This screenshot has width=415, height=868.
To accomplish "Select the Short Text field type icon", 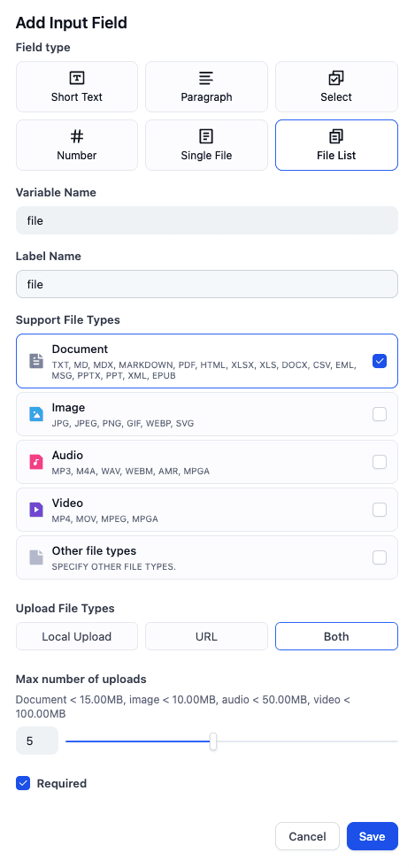I will click(x=77, y=78).
